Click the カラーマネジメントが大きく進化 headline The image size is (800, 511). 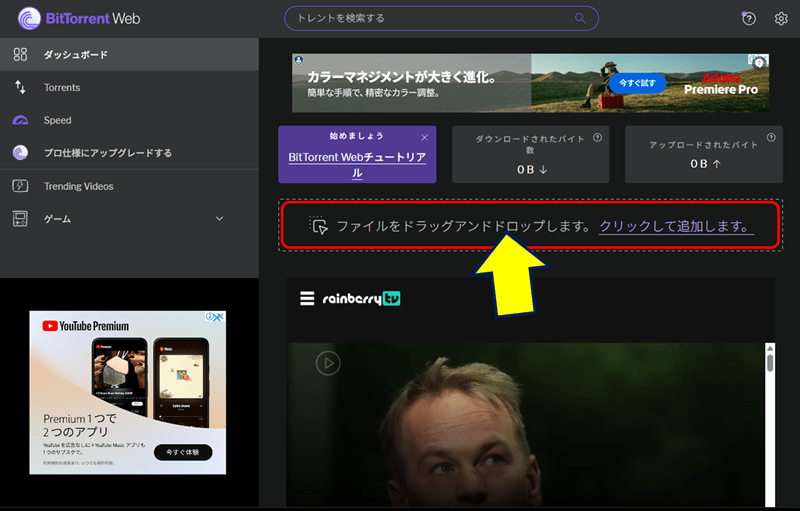[x=402, y=77]
